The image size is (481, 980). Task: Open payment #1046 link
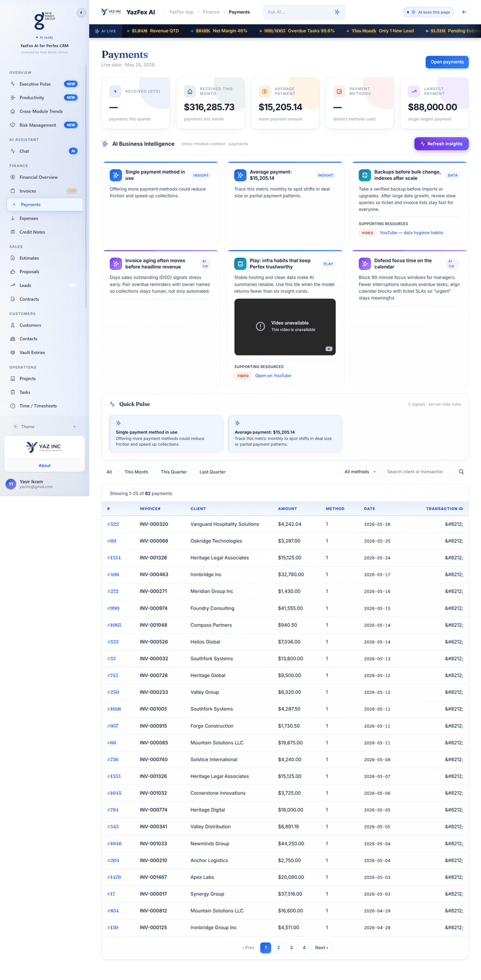pos(114,844)
